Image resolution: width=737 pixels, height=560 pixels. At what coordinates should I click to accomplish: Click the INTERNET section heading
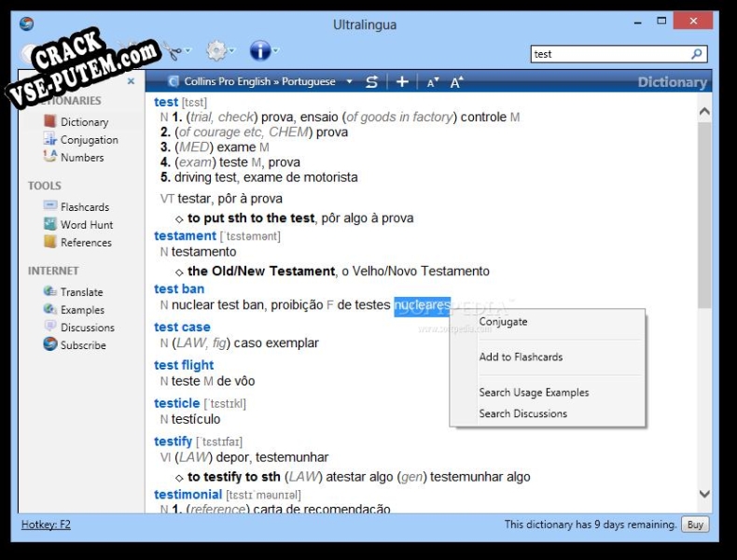53,271
